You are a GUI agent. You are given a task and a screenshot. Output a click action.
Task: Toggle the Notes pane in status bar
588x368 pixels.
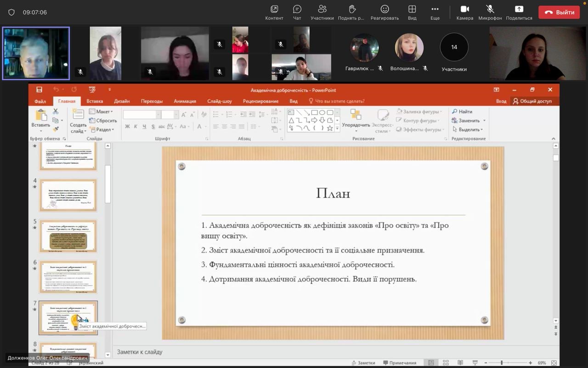click(x=363, y=362)
